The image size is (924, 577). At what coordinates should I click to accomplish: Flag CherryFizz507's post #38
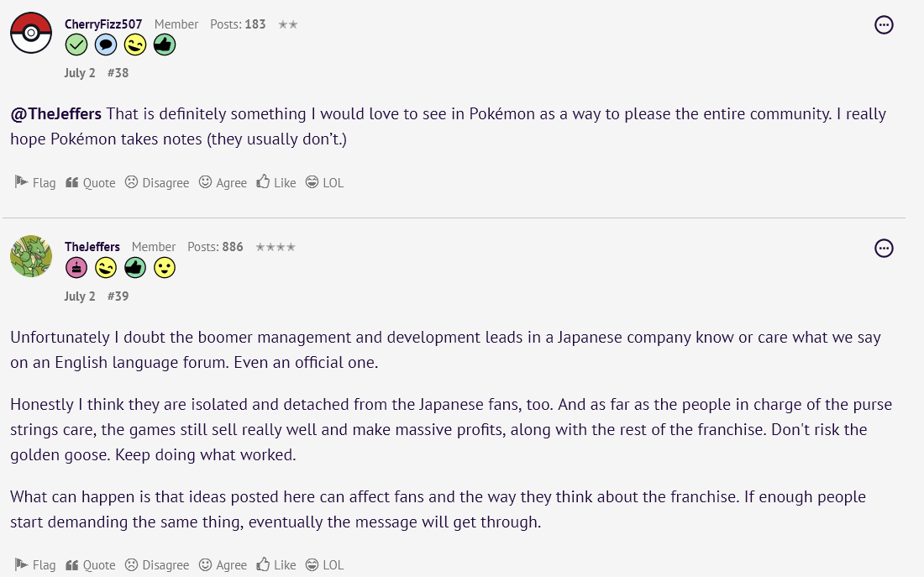point(35,183)
